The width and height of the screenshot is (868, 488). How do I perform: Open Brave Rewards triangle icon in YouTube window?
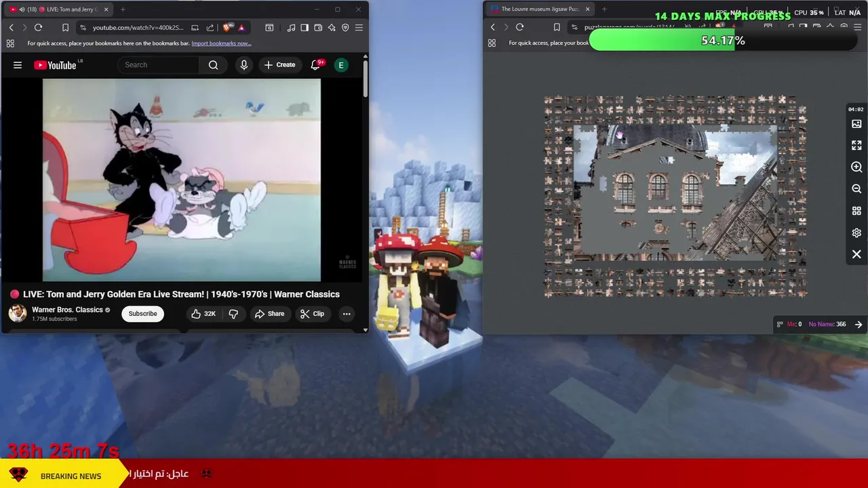pos(241,27)
